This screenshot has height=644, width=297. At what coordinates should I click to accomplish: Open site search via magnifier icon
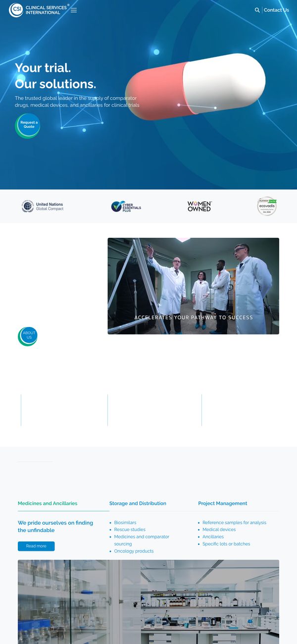(x=257, y=10)
